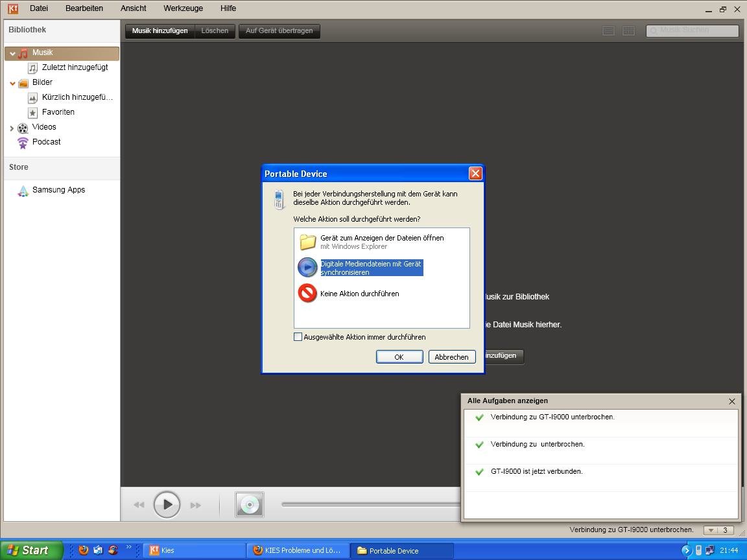This screenshot has height=560, width=747.
Task: Expand the quick launch overflow chevron
Action: point(128,548)
